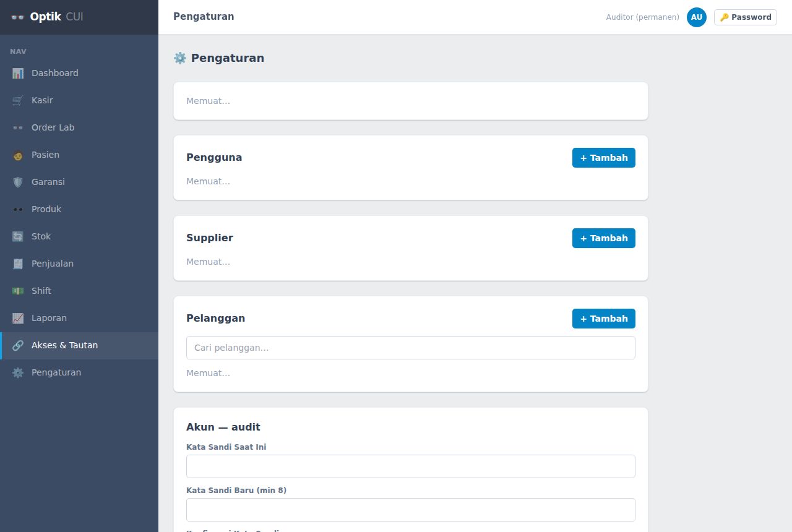This screenshot has width=792, height=532.
Task: Add a new Pengguna with Tambah
Action: pos(604,158)
